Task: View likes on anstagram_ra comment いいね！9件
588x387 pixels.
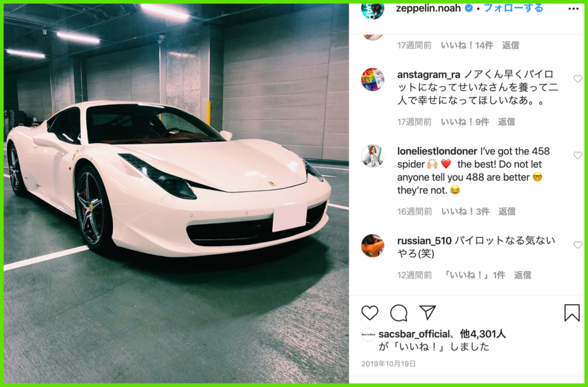Action: (x=465, y=122)
